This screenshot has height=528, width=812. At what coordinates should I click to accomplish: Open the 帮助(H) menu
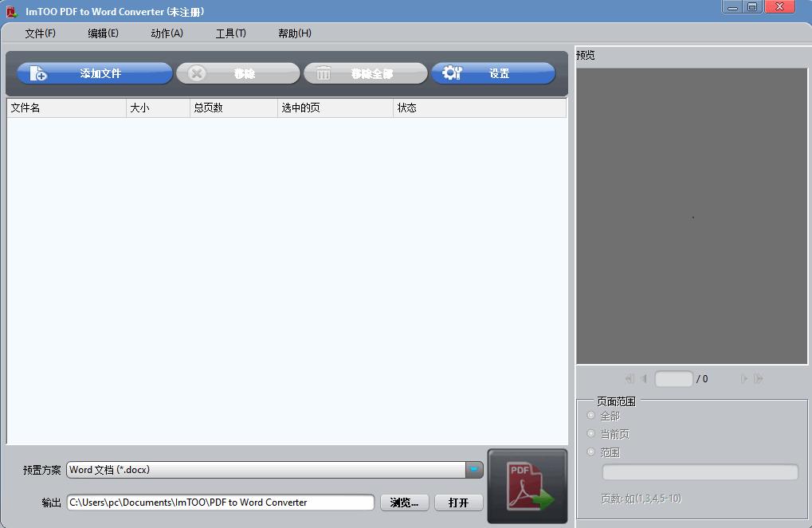click(x=295, y=33)
